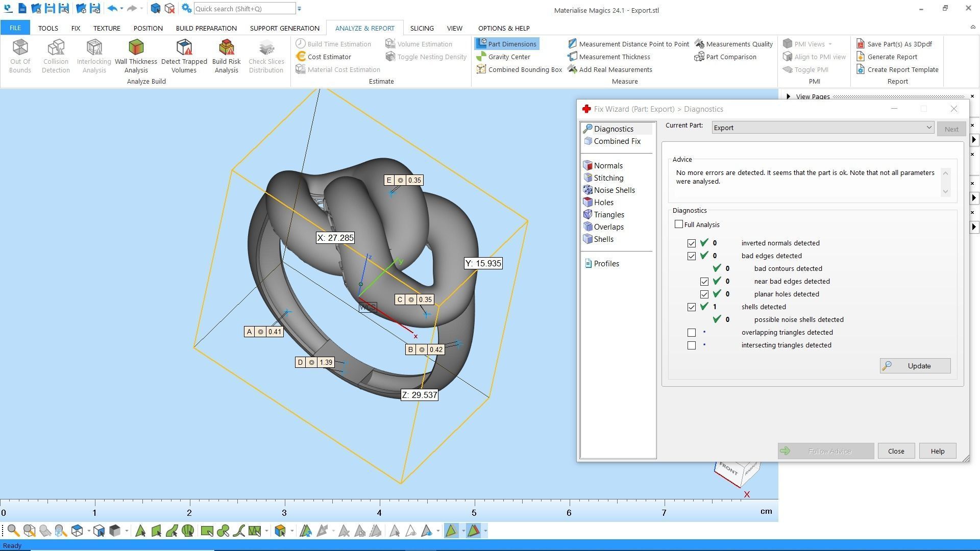Open settings gears icon

tap(186, 8)
